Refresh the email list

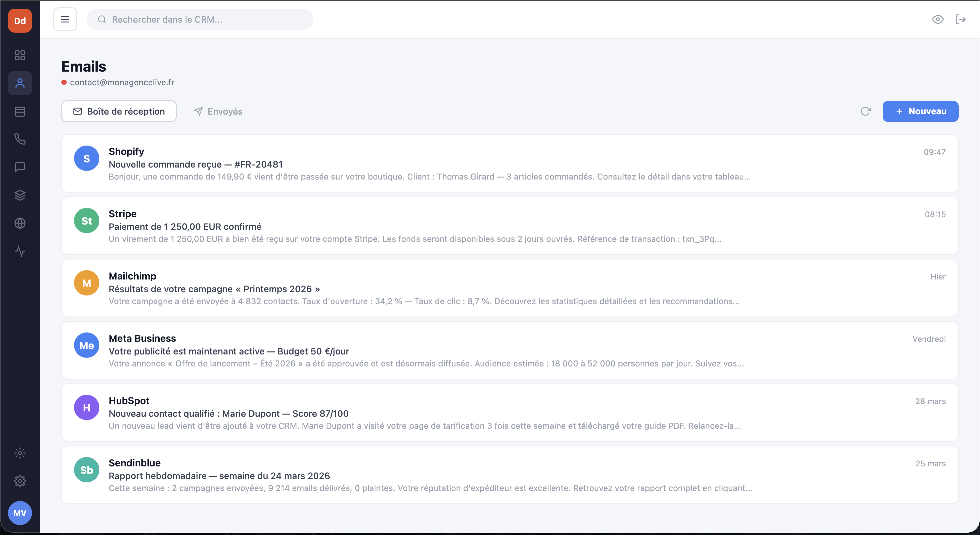coord(865,111)
